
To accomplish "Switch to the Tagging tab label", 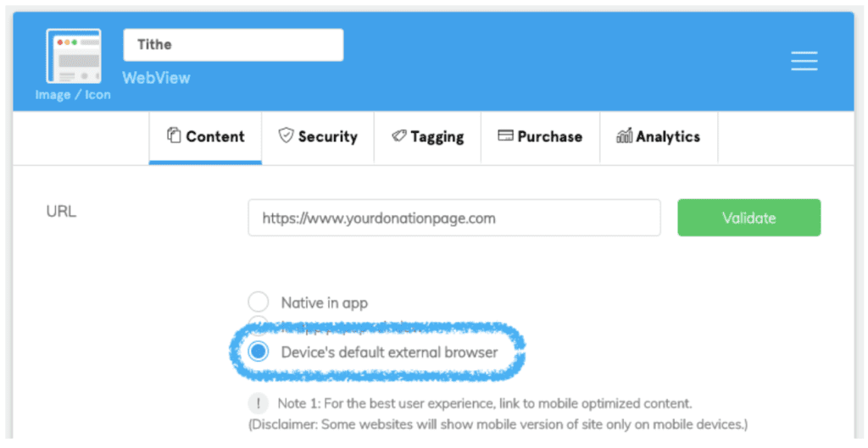I will click(x=437, y=136).
